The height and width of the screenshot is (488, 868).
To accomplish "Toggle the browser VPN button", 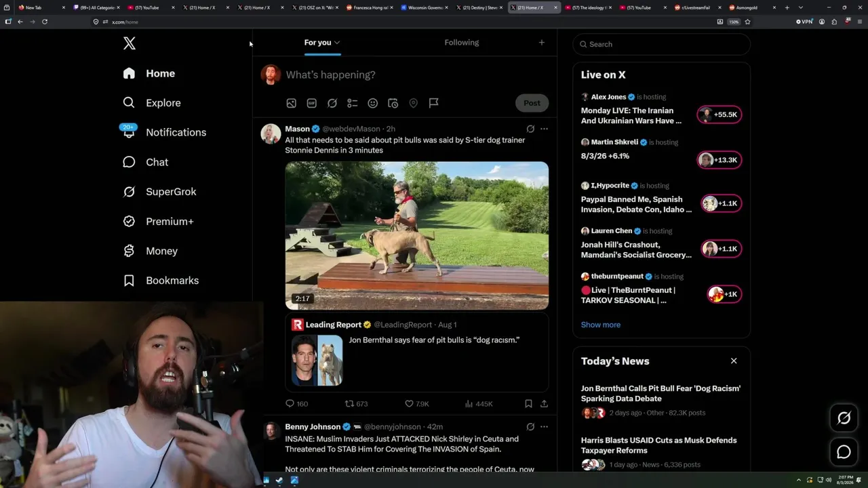I will coord(804,22).
